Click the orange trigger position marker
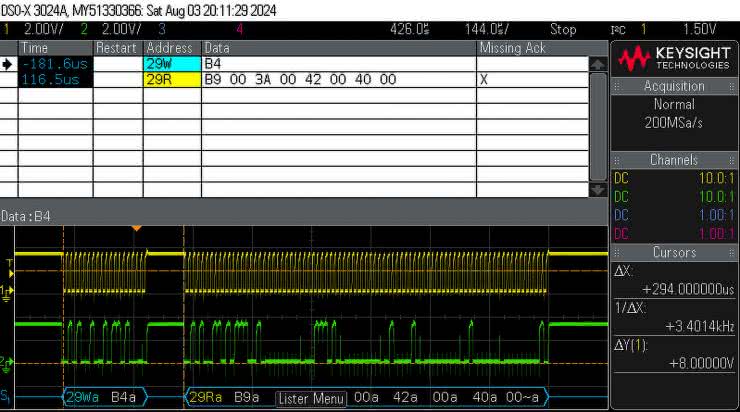 [137, 229]
